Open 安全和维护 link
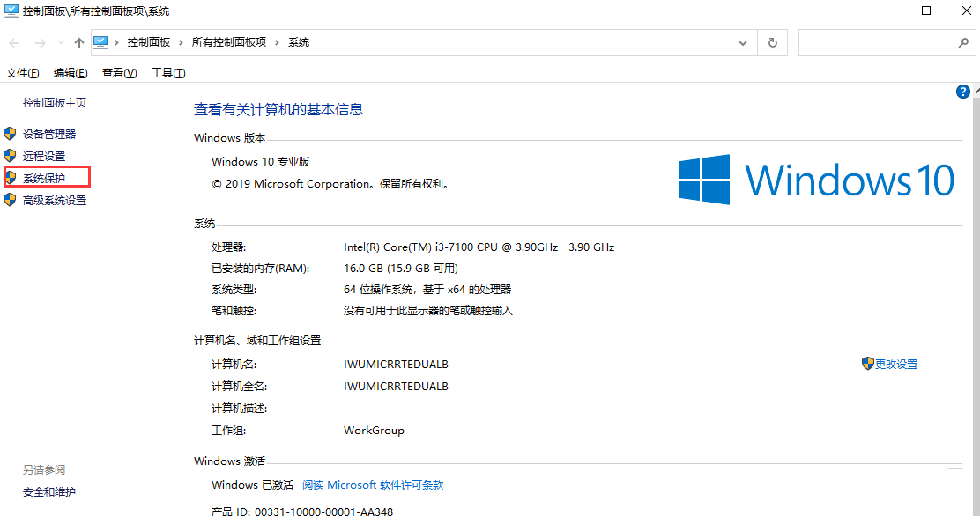980x516 pixels. click(49, 492)
